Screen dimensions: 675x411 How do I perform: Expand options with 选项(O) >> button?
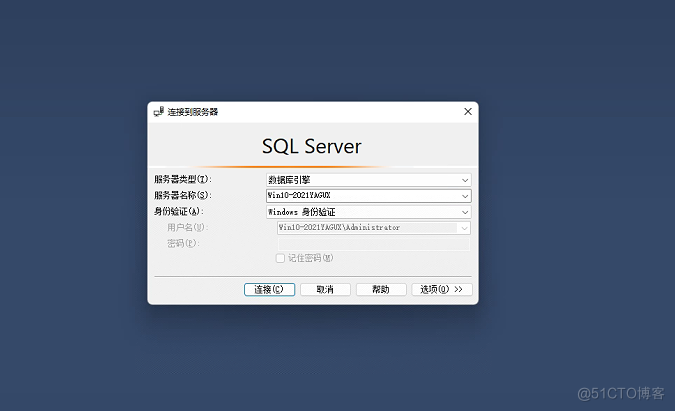coord(442,289)
